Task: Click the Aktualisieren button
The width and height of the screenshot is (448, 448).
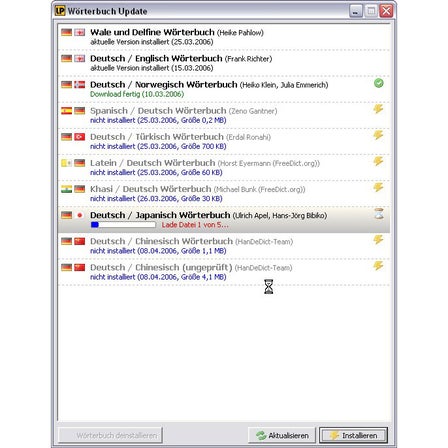Action: pyautogui.click(x=282, y=435)
